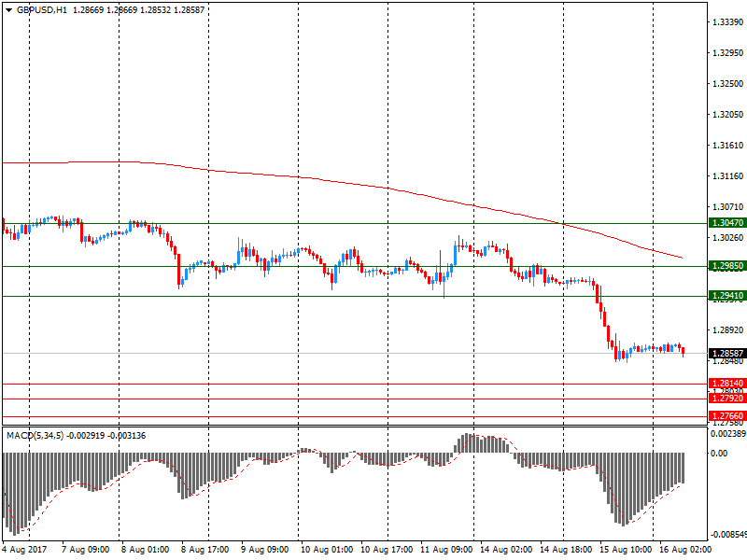Select the 16 Aug 02:00 time axis label
The image size is (747, 560).
tap(685, 550)
